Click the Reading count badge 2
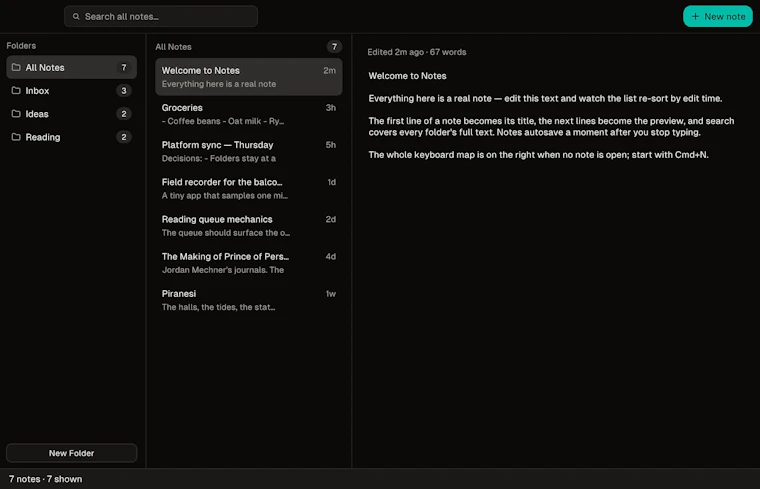 (124, 137)
